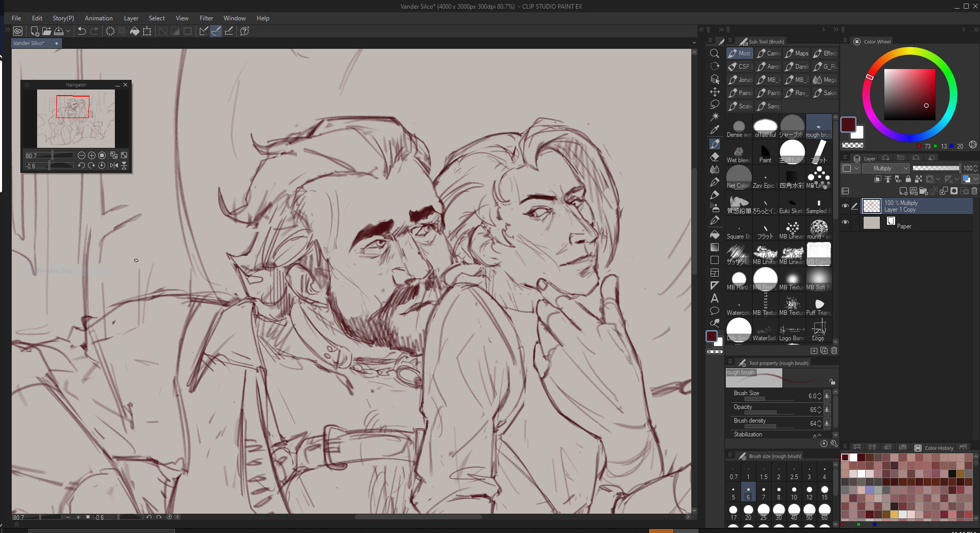Open Layer panel hamburger menu
This screenshot has width=980, height=533.
pyautogui.click(x=845, y=158)
